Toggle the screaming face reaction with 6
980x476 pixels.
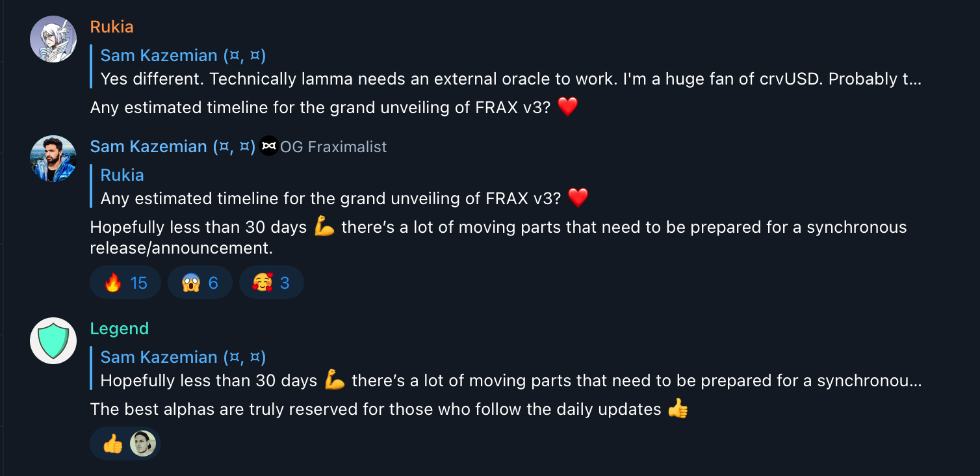pyautogui.click(x=200, y=283)
